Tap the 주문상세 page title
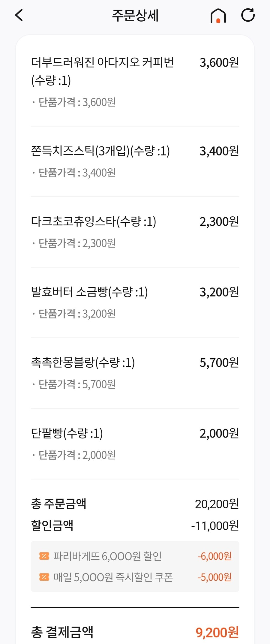This screenshot has width=270, height=644. (135, 16)
